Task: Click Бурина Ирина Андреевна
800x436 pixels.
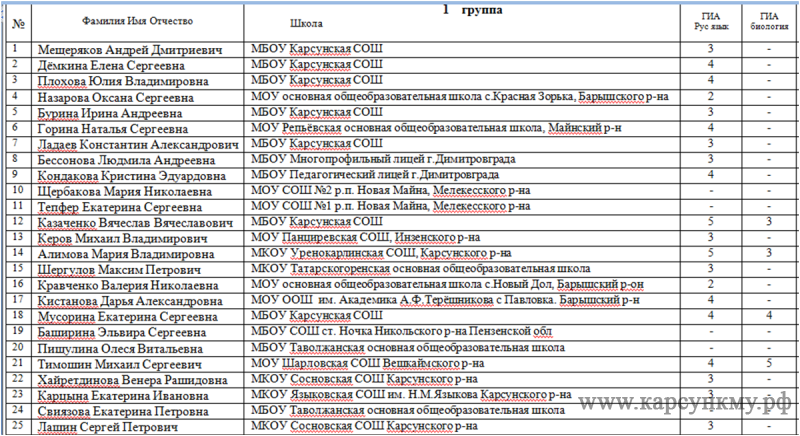Action: (110, 113)
